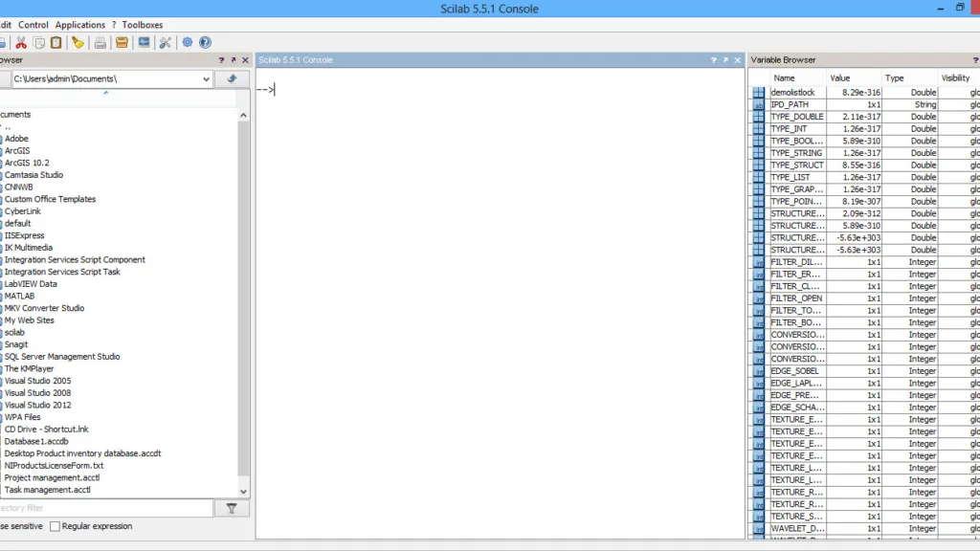Select the ArcGIS 10.2 folder

click(27, 163)
